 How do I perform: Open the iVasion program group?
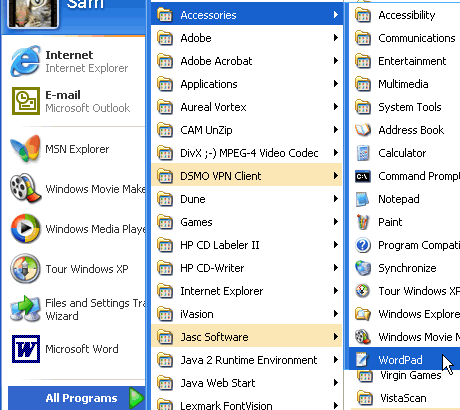pos(247,314)
